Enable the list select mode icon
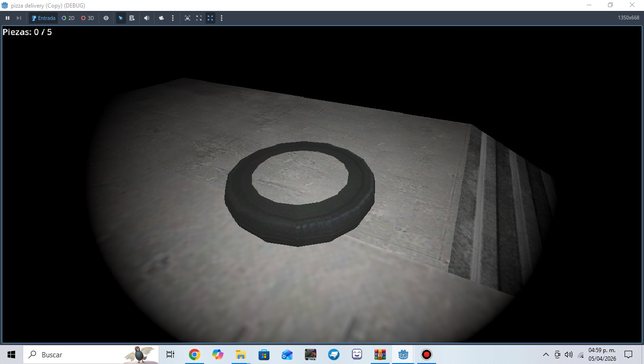This screenshot has width=644, height=364. click(x=132, y=18)
